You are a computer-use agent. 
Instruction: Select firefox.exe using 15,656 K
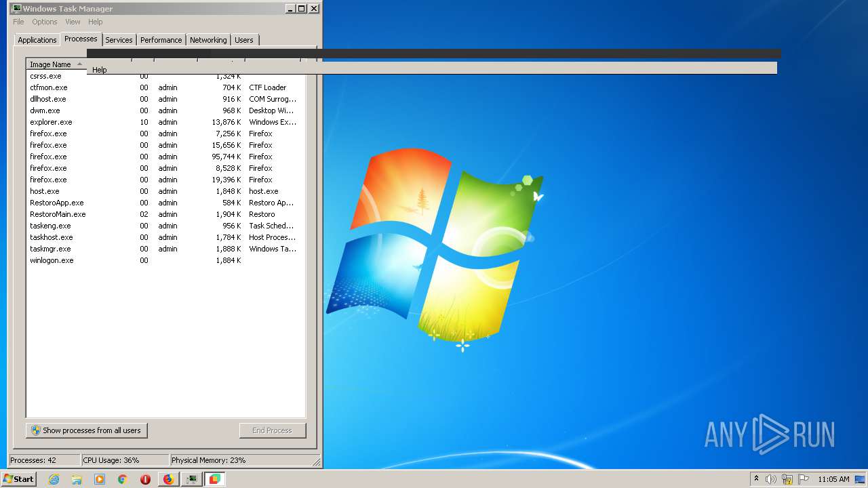tap(166, 145)
